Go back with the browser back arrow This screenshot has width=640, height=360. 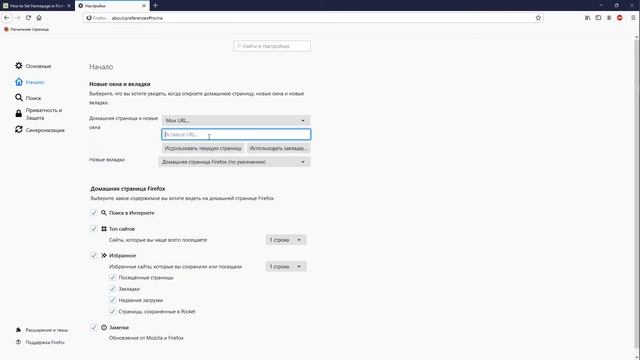[x=7, y=18]
